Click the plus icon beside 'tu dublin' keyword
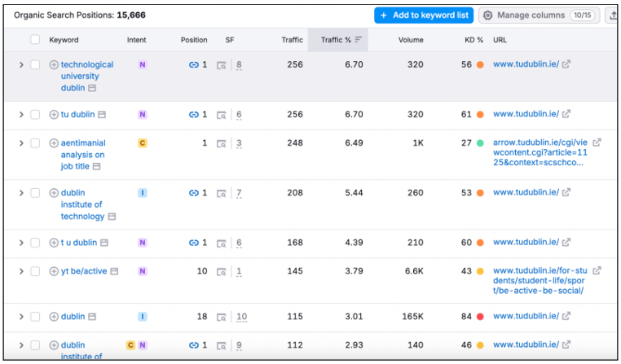Image resolution: width=621 pixels, height=364 pixels. pyautogui.click(x=54, y=115)
